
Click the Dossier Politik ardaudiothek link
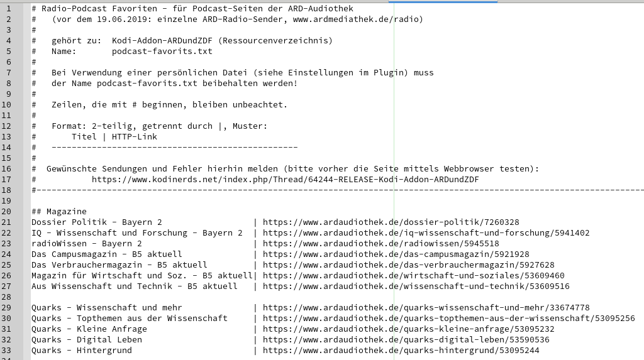(x=391, y=222)
